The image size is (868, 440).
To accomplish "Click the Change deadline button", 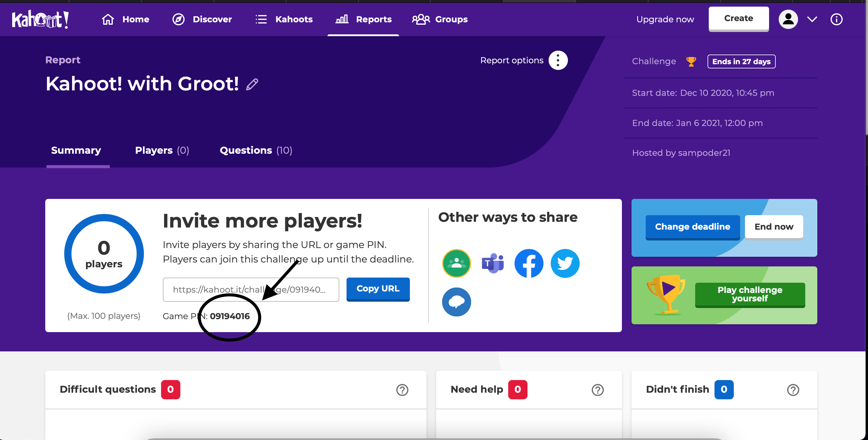I will point(692,227).
